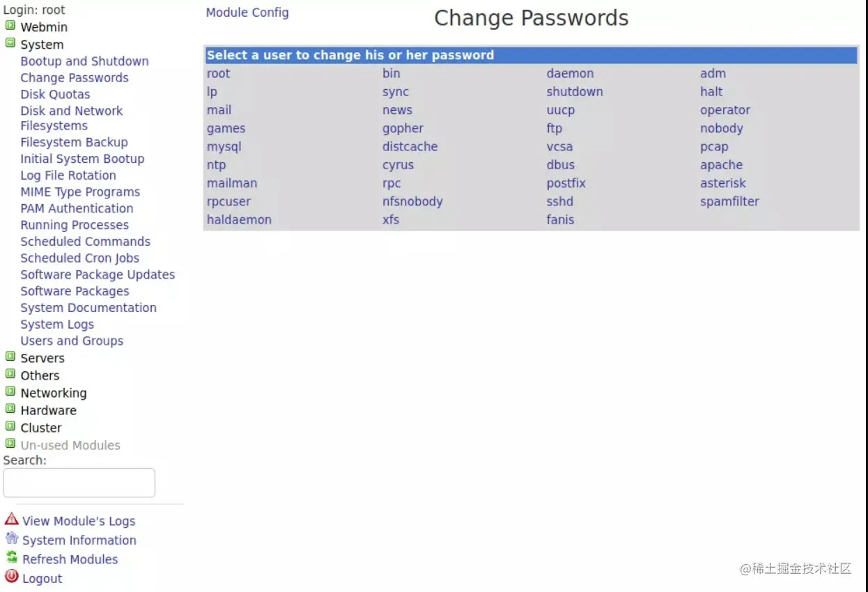The height and width of the screenshot is (592, 868).
Task: Open Disk Quotas module
Action: (55, 94)
